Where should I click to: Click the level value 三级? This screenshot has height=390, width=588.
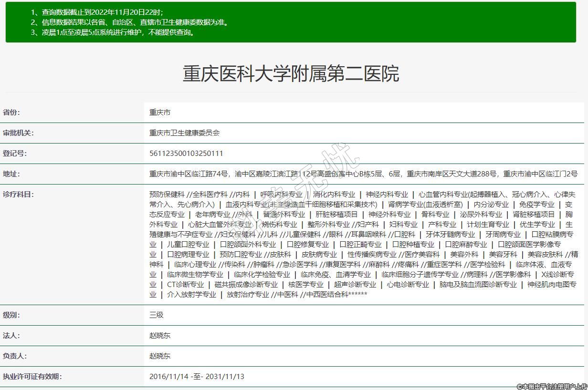pyautogui.click(x=157, y=315)
